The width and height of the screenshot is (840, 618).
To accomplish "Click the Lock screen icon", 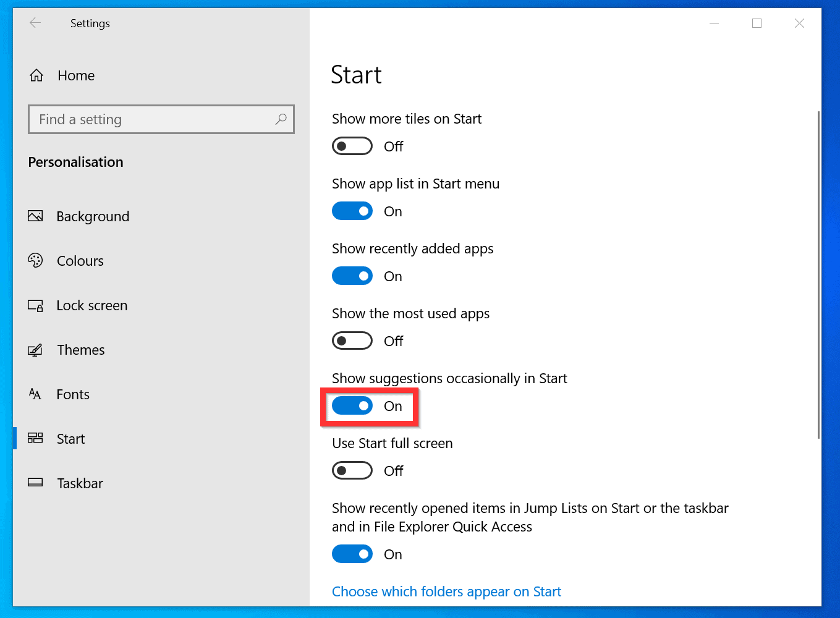I will click(x=35, y=305).
